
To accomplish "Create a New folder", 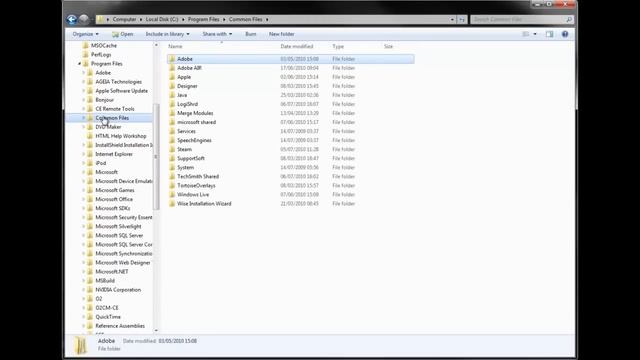I will (282, 34).
